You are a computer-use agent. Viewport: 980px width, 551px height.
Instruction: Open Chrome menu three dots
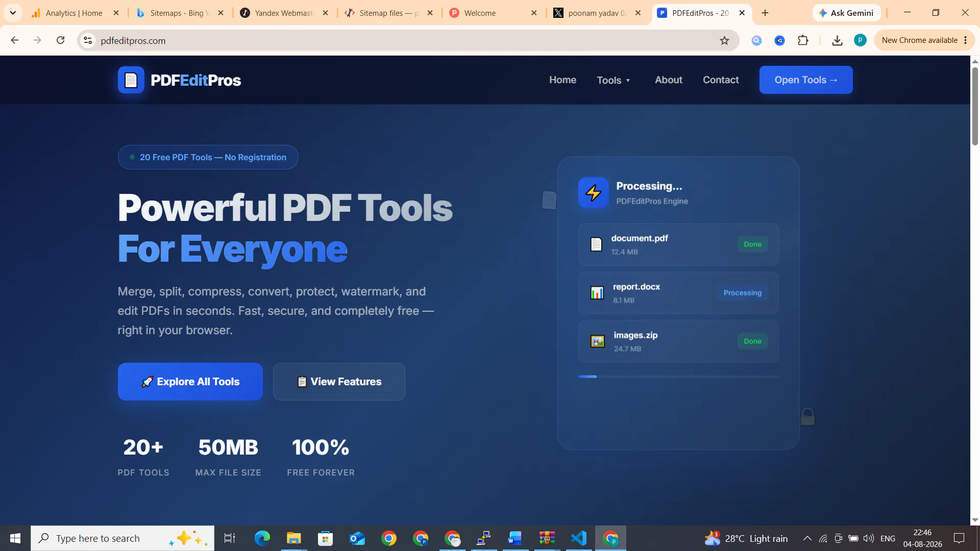point(965,40)
